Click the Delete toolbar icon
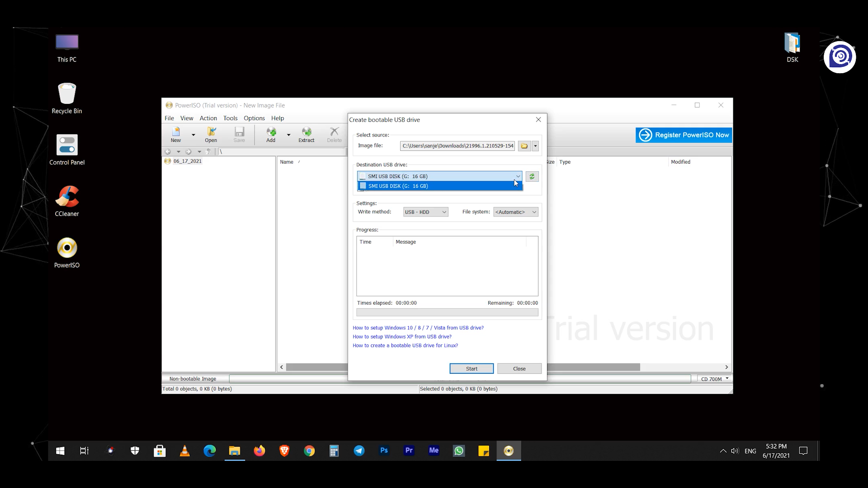This screenshot has height=488, width=868. point(335,135)
